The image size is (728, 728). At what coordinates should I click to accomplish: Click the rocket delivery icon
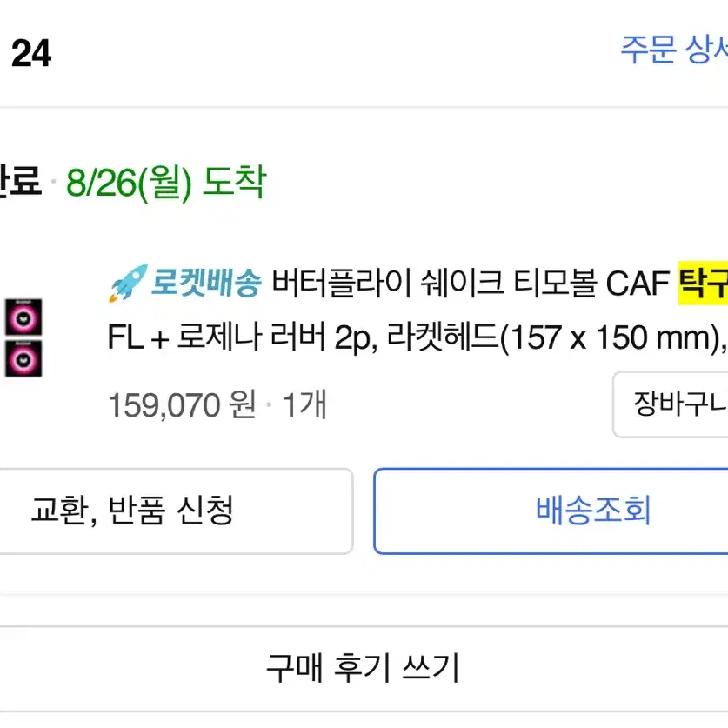(128, 283)
